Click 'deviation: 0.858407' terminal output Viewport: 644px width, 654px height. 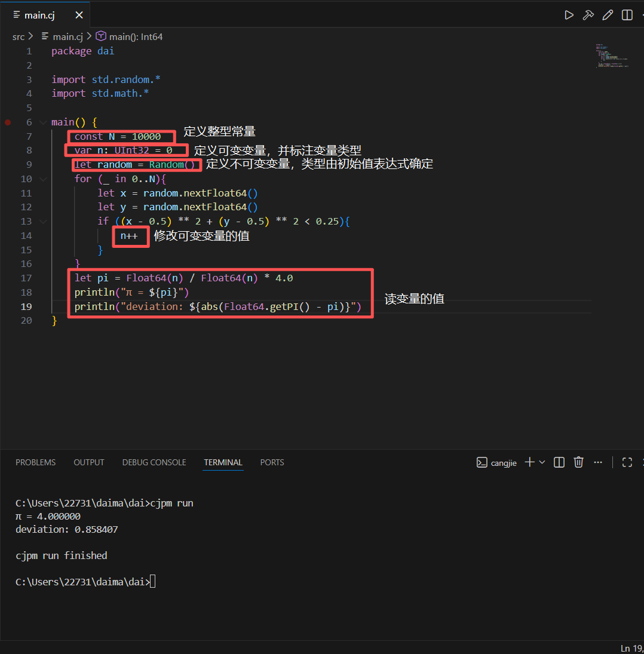point(67,529)
